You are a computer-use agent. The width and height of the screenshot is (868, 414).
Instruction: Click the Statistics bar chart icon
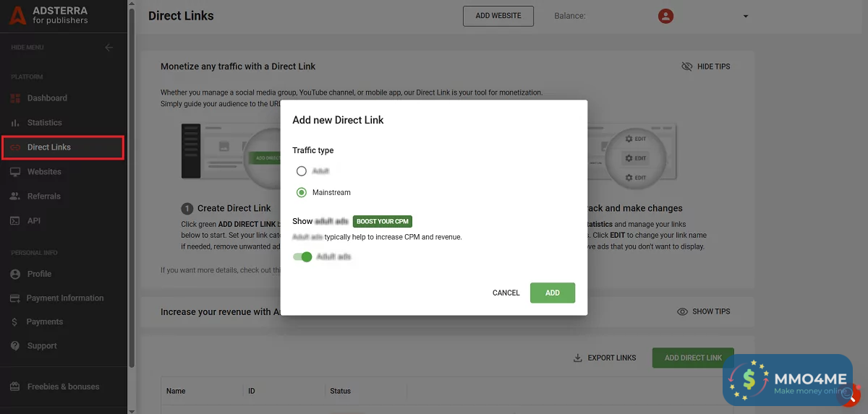click(14, 123)
